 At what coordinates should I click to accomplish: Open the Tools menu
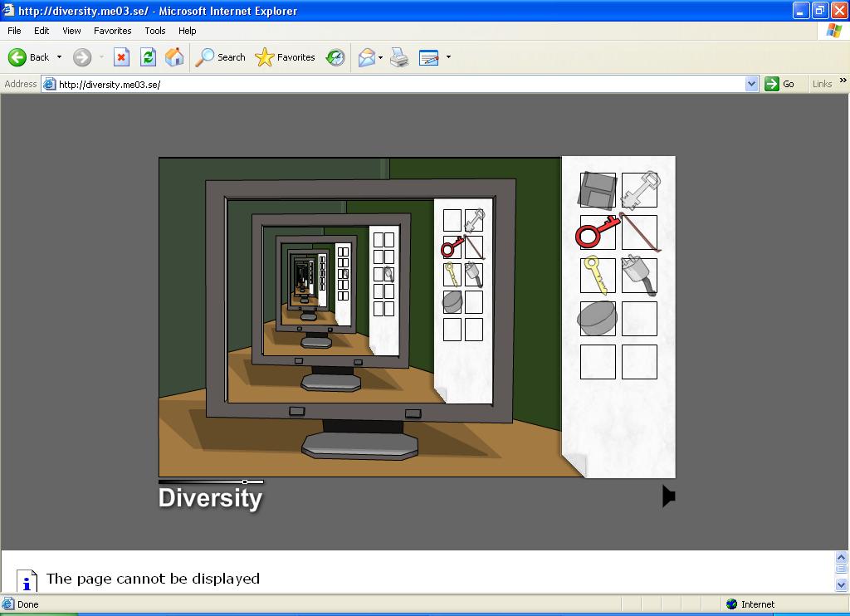155,31
